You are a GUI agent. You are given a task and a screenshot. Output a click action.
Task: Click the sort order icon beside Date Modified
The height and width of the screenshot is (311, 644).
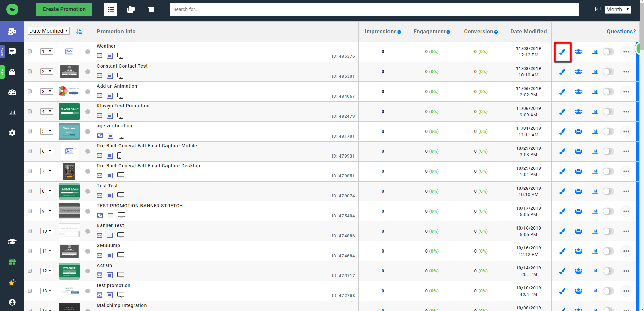pyautogui.click(x=79, y=31)
